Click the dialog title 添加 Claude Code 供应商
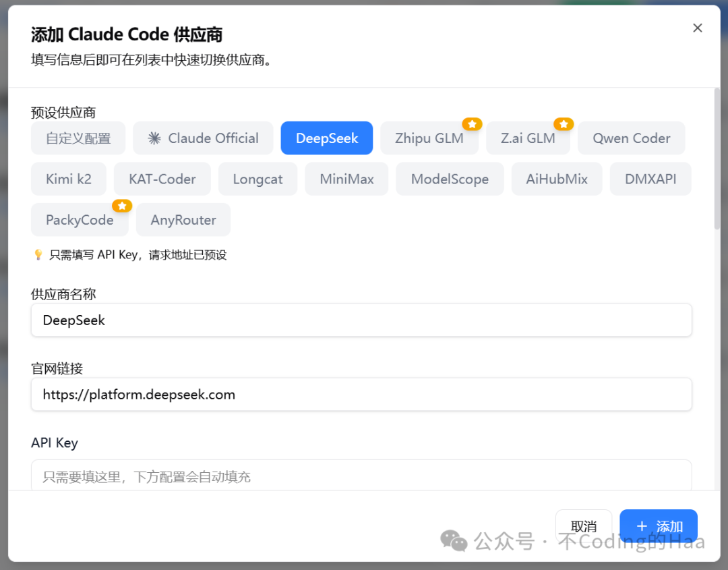The height and width of the screenshot is (570, 728). point(127,34)
